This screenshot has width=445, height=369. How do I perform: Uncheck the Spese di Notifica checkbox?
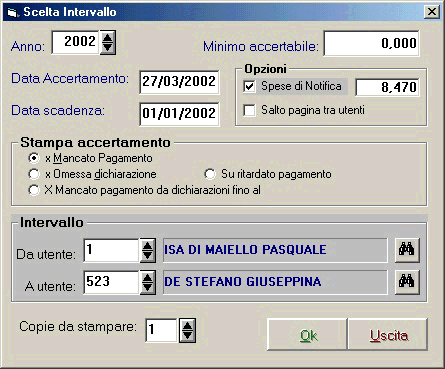[x=249, y=86]
